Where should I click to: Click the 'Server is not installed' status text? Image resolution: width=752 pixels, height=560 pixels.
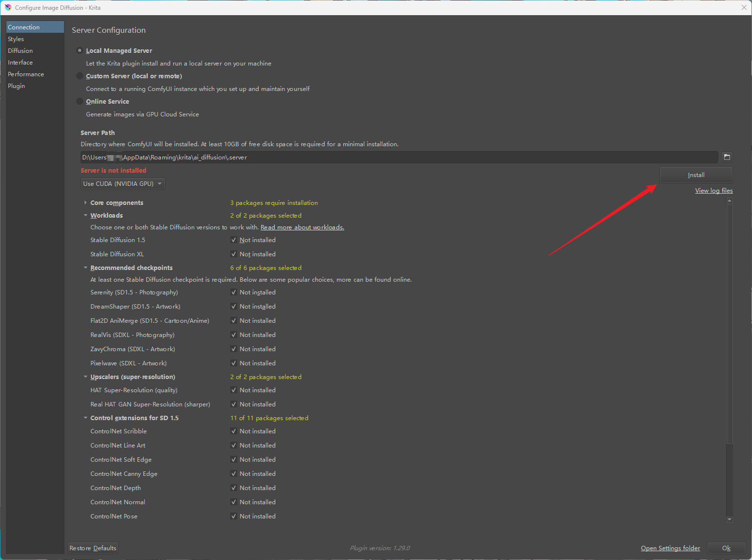pos(113,171)
